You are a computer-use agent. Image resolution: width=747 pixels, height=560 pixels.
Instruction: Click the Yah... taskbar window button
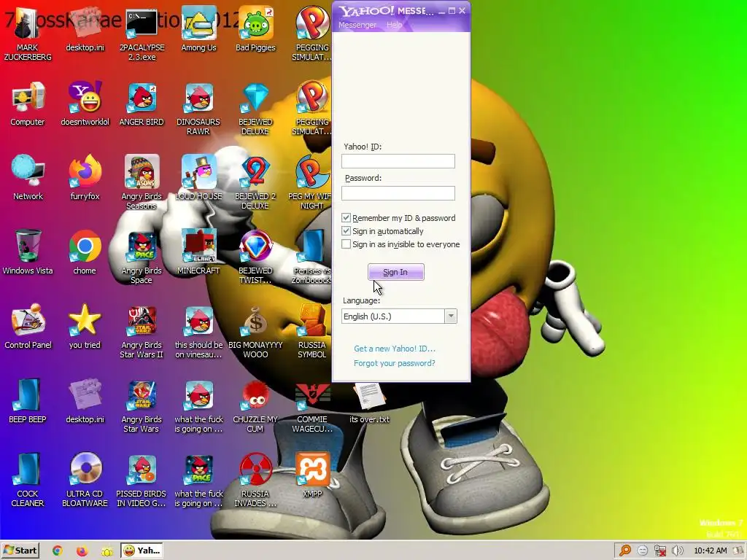[x=142, y=551]
